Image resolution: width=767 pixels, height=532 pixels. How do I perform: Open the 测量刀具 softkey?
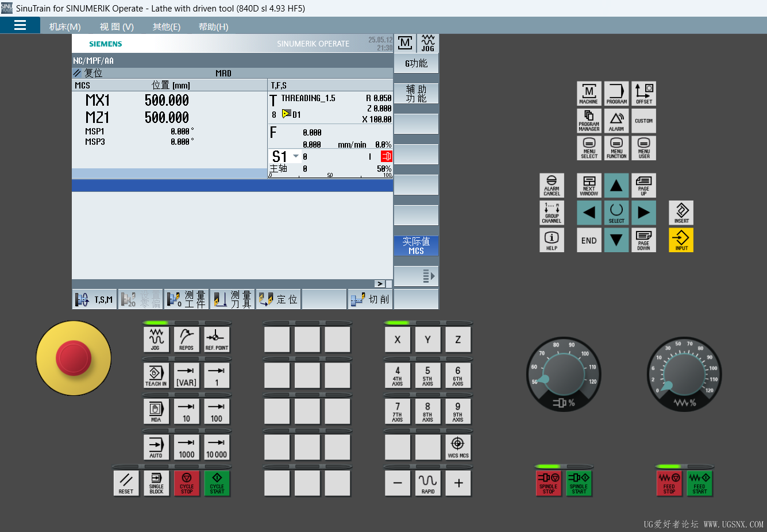tap(232, 299)
